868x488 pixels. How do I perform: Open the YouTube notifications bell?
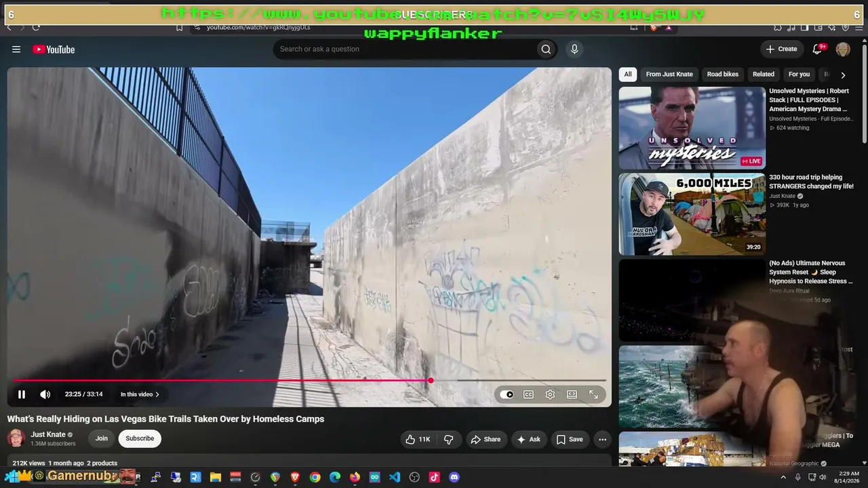818,49
